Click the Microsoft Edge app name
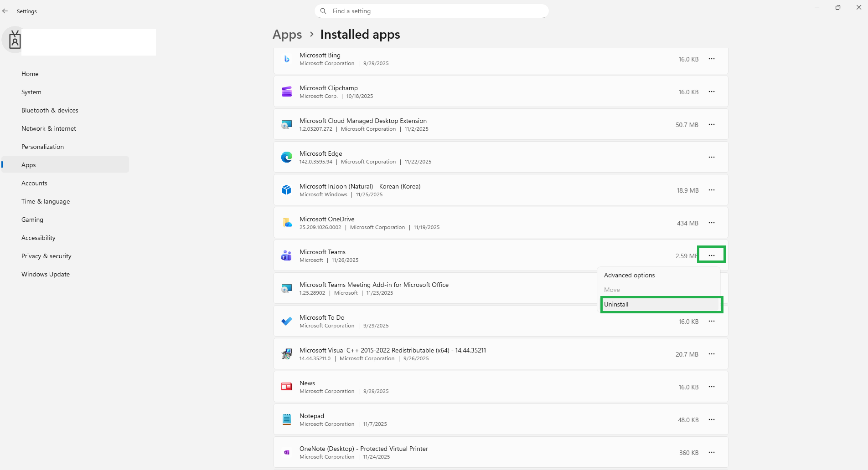868x470 pixels. click(x=321, y=153)
